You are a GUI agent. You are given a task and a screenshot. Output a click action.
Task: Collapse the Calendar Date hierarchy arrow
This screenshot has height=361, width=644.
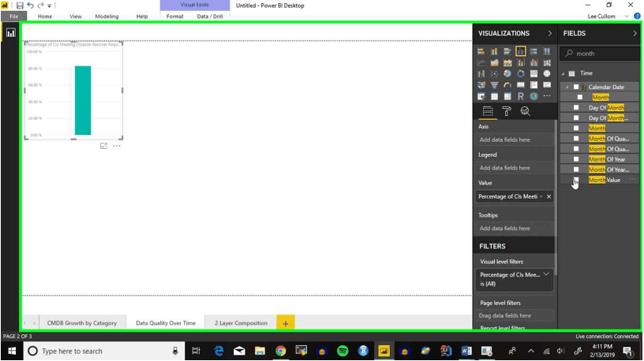pyautogui.click(x=567, y=87)
